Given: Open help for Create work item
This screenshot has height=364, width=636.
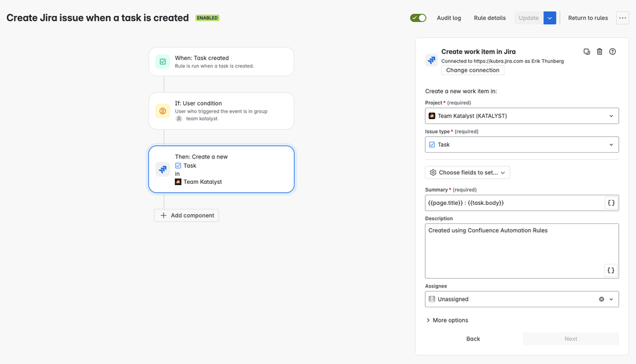Looking at the screenshot, I should 612,52.
